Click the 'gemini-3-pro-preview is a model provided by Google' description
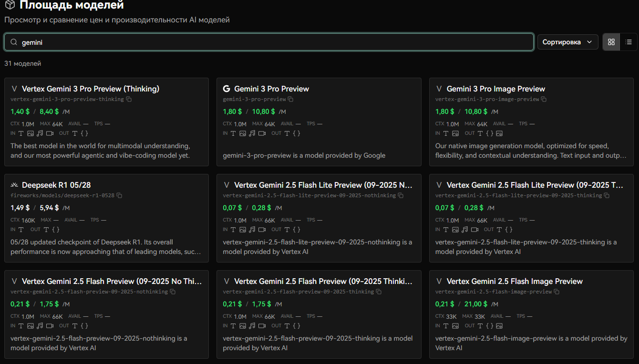 304,155
